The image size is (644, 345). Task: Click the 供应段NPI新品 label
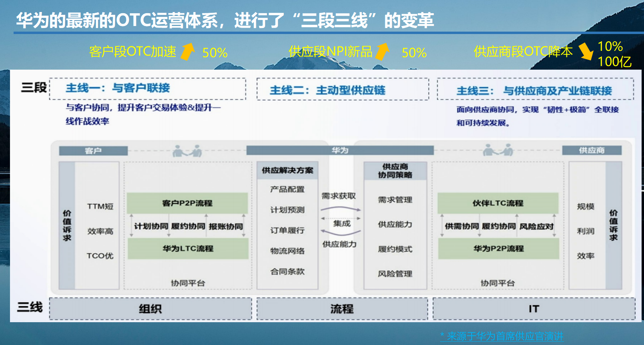pos(330,52)
